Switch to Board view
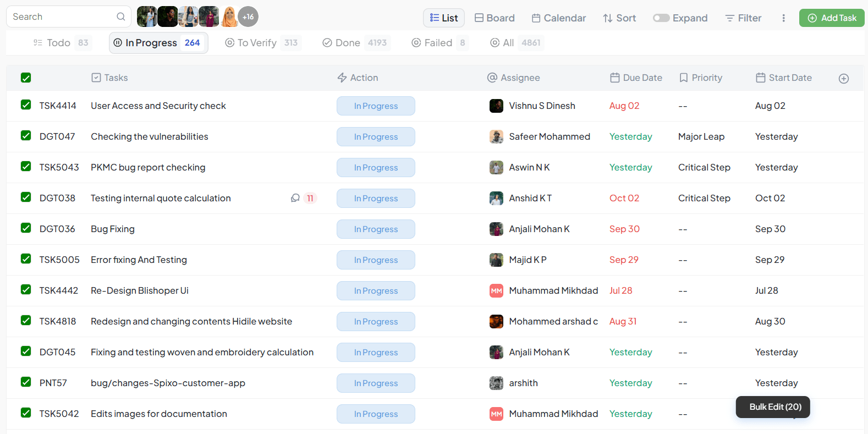The image size is (868, 434). (495, 18)
